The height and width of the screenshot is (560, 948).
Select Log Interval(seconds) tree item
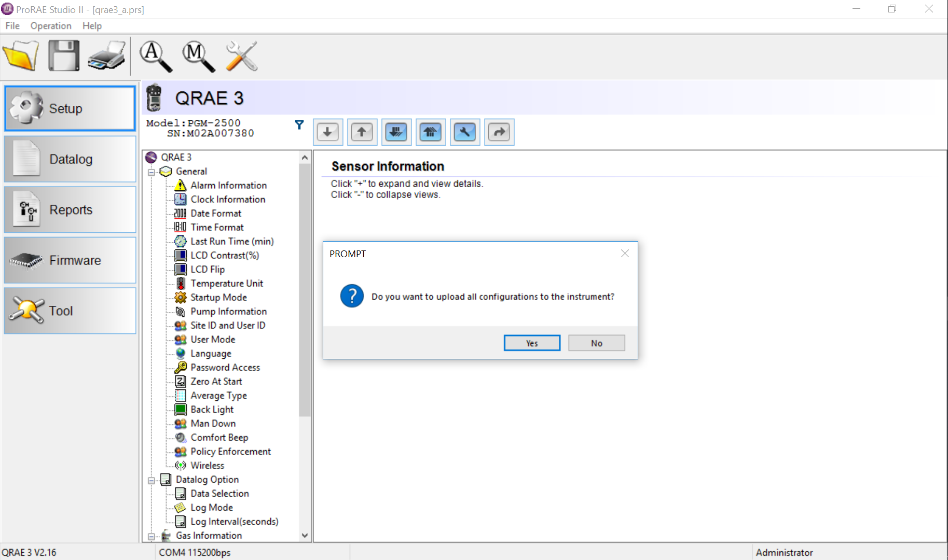[234, 521]
